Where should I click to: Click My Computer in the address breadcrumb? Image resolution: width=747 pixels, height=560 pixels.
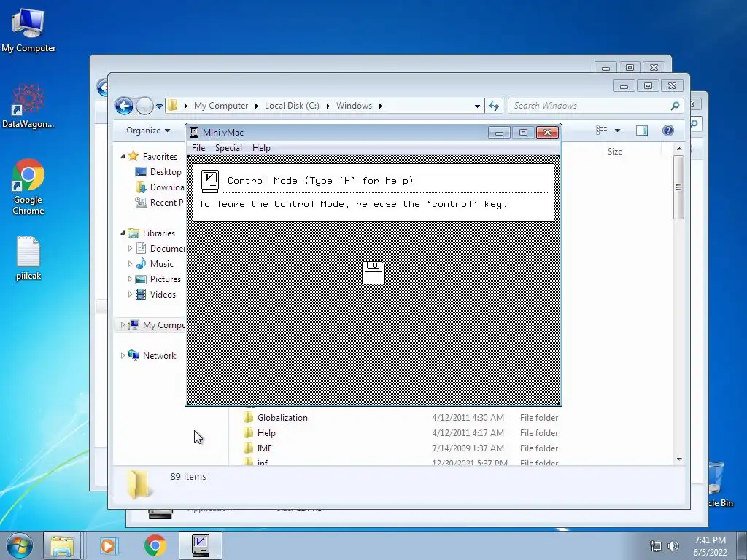pyautogui.click(x=220, y=106)
